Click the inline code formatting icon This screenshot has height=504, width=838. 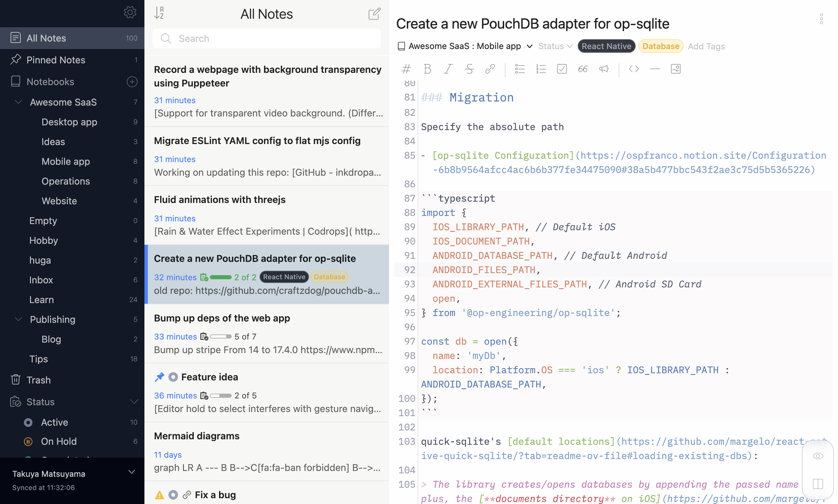tap(632, 68)
